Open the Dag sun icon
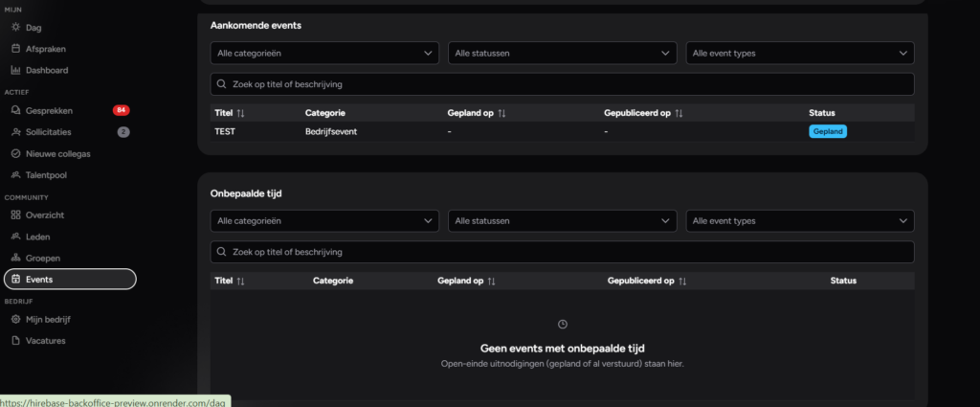This screenshot has height=407, width=980. [16, 28]
